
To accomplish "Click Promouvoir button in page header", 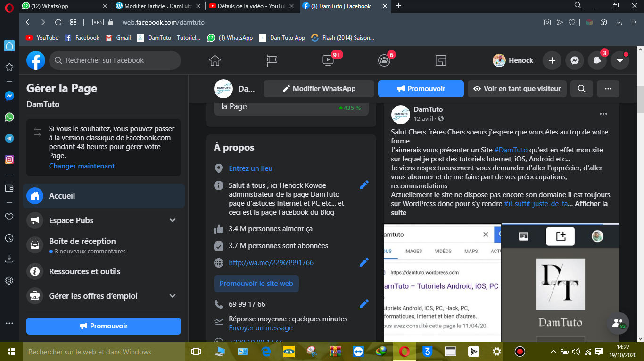I will pyautogui.click(x=421, y=89).
